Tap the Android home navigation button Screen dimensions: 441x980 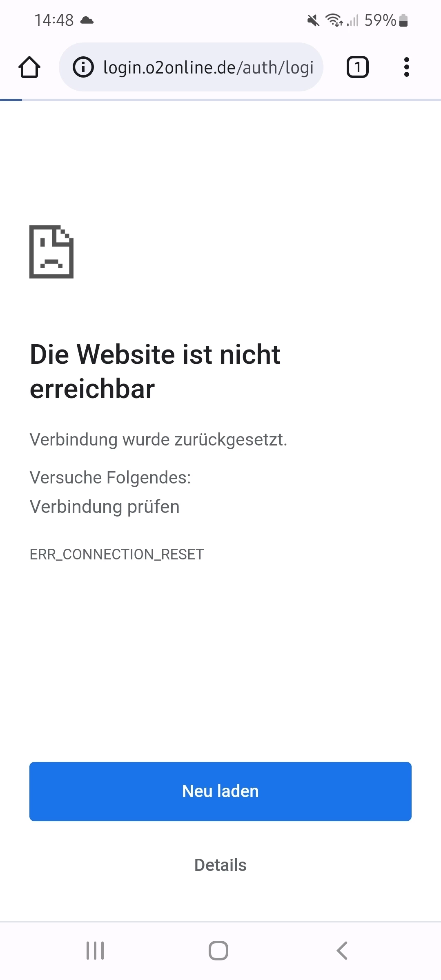pos(218,951)
